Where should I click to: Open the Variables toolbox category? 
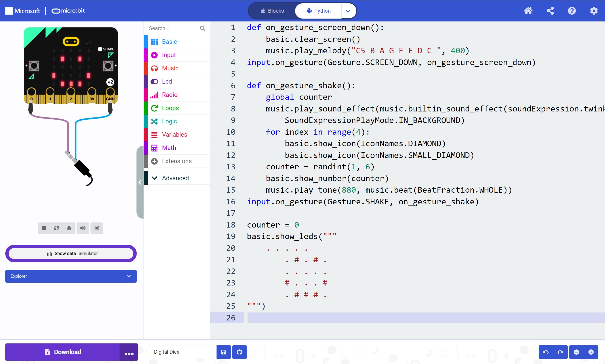(177, 134)
